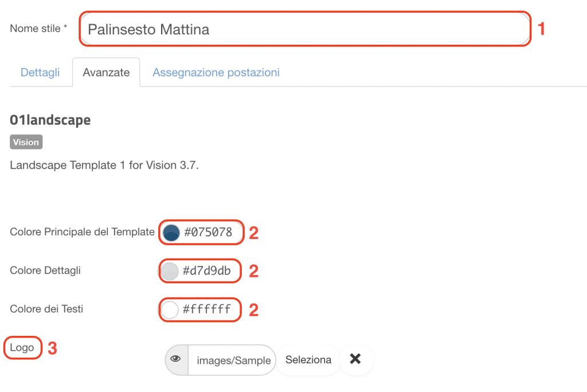Click the images/Sample logo path field
Screen dimensions: 587x392
232,360
